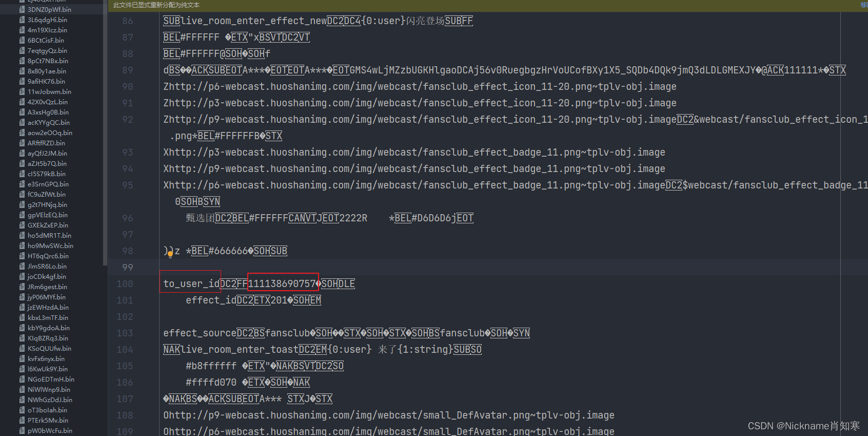Select 8pCt7NBx.bin in the project tree
Image resolution: width=868 pixels, height=436 pixels.
(x=48, y=61)
